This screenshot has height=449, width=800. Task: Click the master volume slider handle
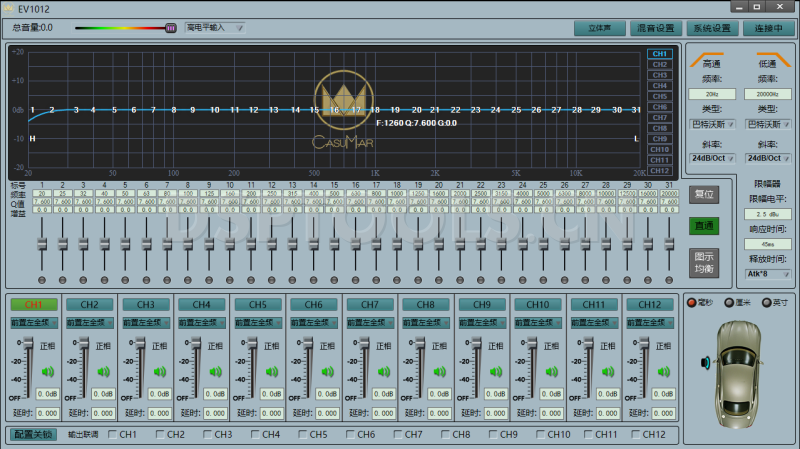(170, 28)
